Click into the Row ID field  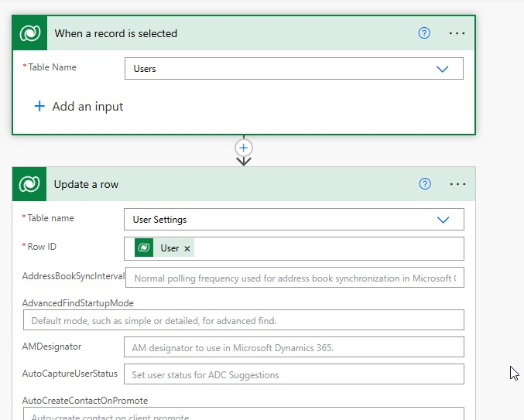pyautogui.click(x=325, y=248)
